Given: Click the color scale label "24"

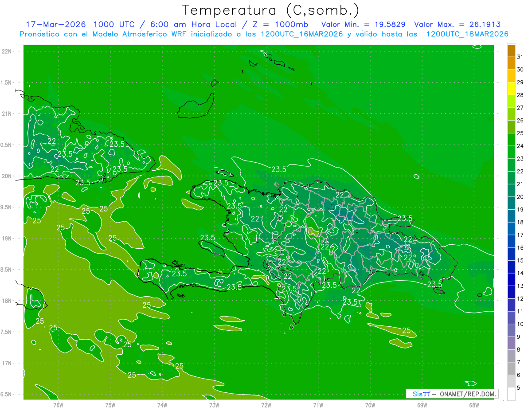Looking at the screenshot, I should (x=520, y=146).
